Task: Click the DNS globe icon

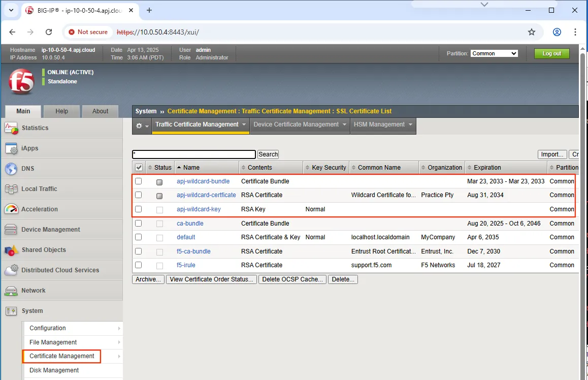Action: pyautogui.click(x=11, y=169)
